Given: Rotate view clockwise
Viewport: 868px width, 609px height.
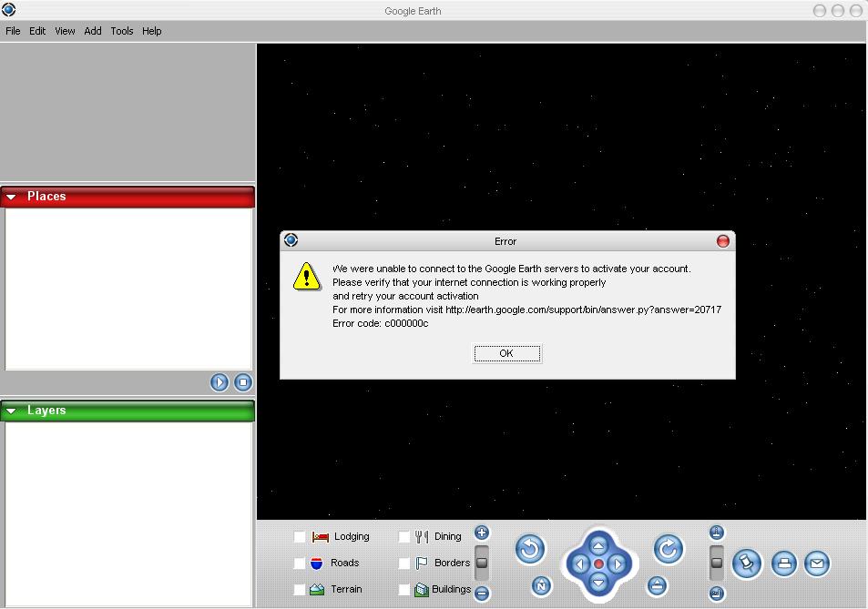Looking at the screenshot, I should click(669, 549).
